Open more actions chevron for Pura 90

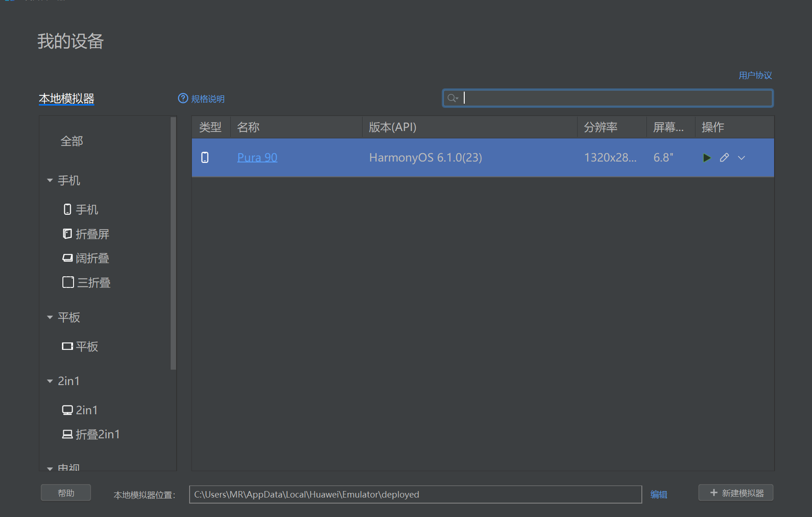(741, 158)
